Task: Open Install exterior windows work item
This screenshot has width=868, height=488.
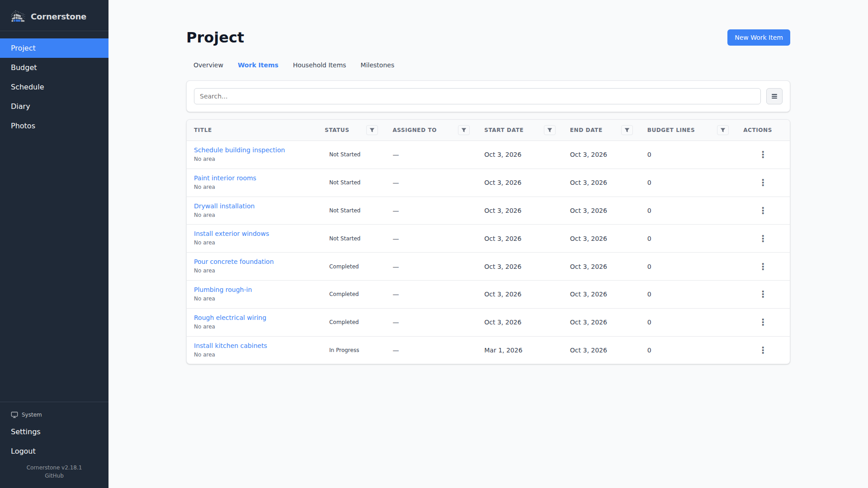Action: tap(231, 234)
